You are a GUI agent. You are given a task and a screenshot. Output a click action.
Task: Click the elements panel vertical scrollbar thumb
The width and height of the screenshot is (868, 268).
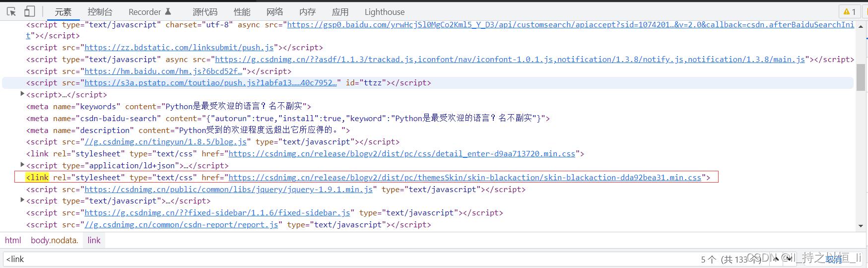point(861,77)
